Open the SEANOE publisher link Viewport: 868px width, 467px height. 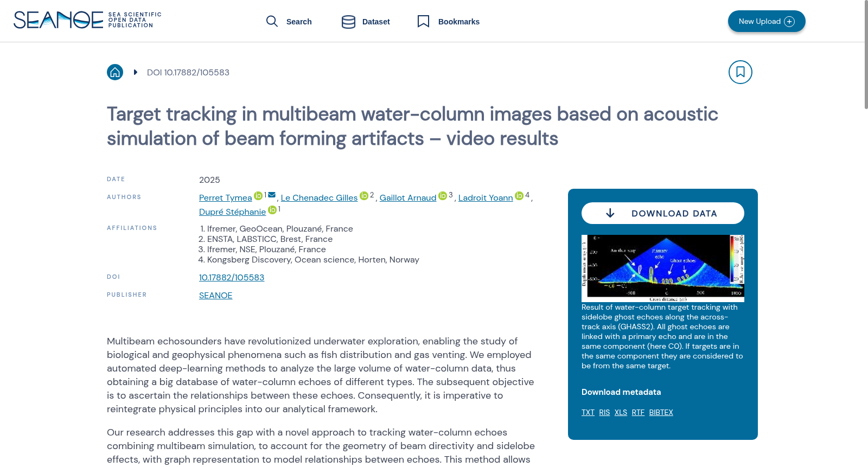coord(215,296)
